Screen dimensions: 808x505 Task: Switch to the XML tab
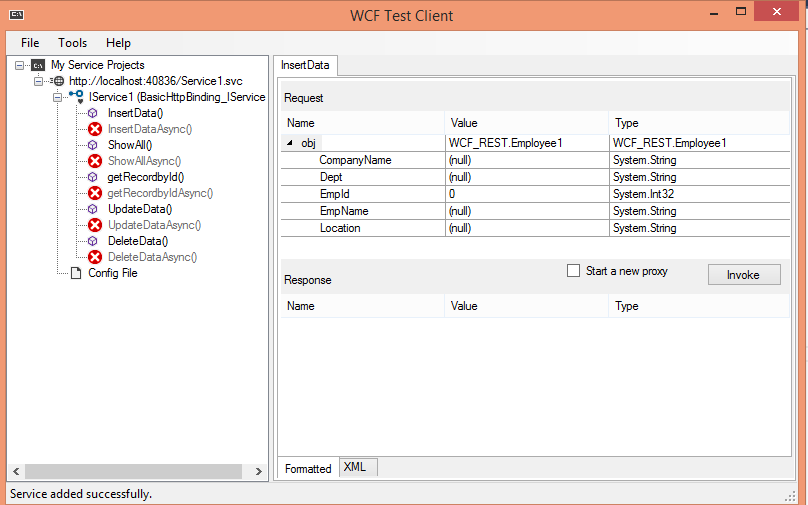(x=354, y=467)
